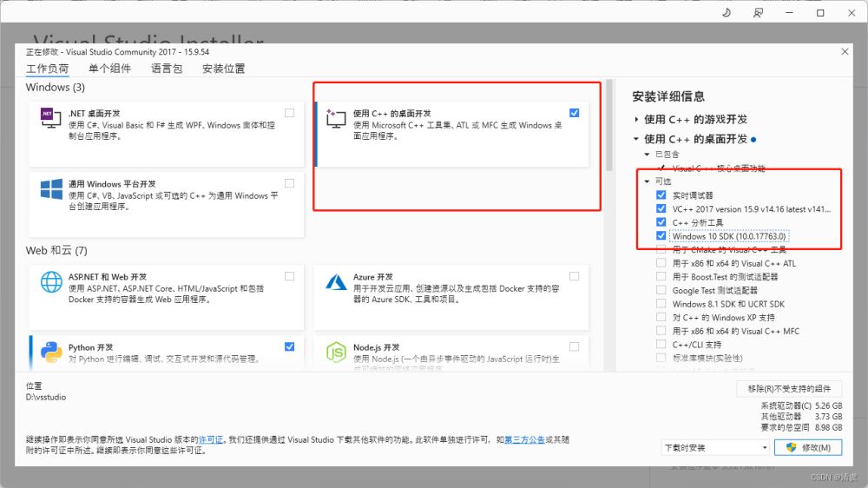The width and height of the screenshot is (868, 488).
Task: Switch to the 单个组件 tab
Action: coord(109,69)
